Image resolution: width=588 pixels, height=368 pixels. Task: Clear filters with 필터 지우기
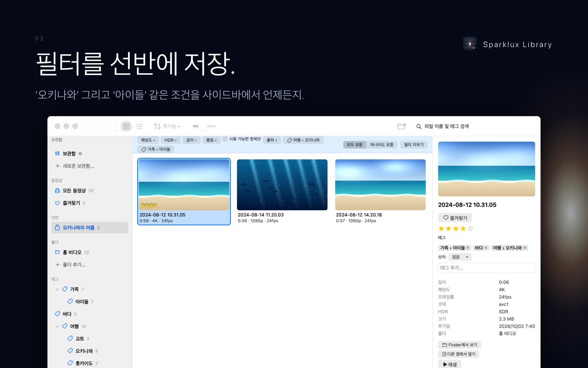click(x=414, y=145)
